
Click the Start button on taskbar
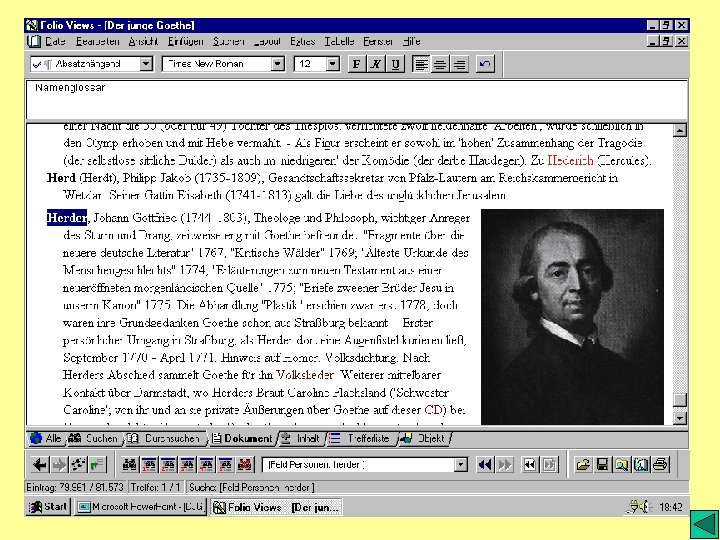point(48,507)
